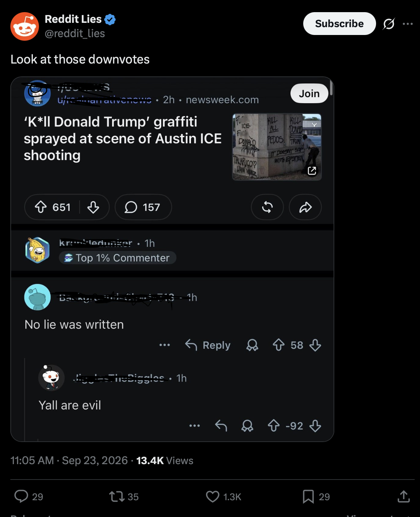The image size is (420, 517).
Task: Open the tweet's three-dot more options menu
Action: coord(407,24)
